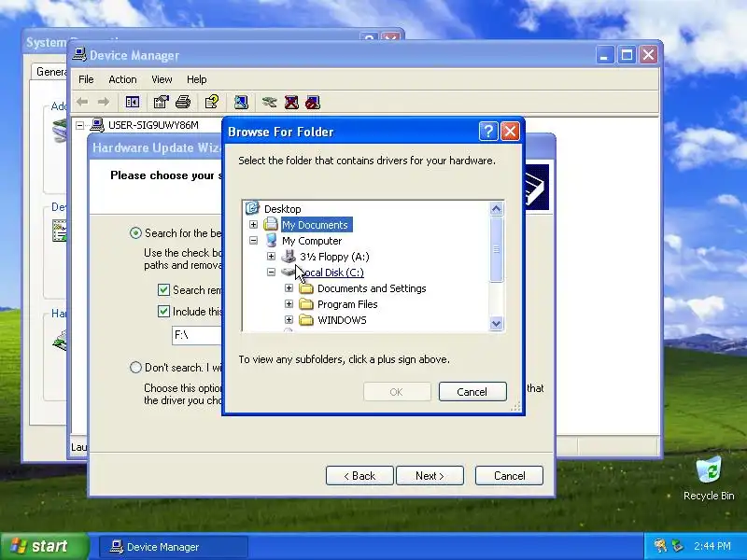
Task: Click Cancel in Browse For Folder dialog
Action: (x=472, y=391)
